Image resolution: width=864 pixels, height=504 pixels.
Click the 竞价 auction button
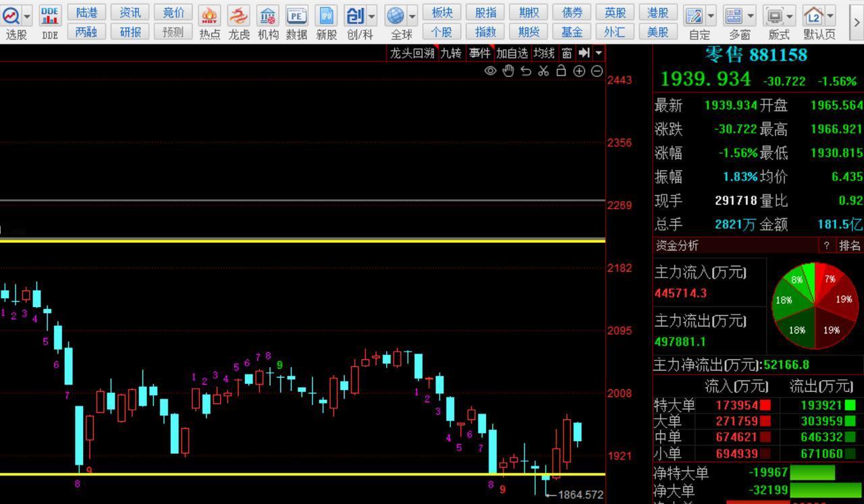click(x=173, y=13)
